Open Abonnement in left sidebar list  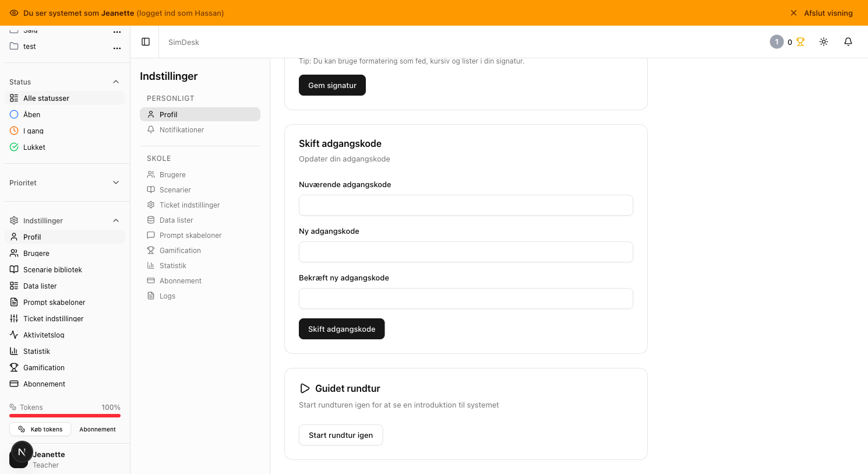tap(65, 384)
